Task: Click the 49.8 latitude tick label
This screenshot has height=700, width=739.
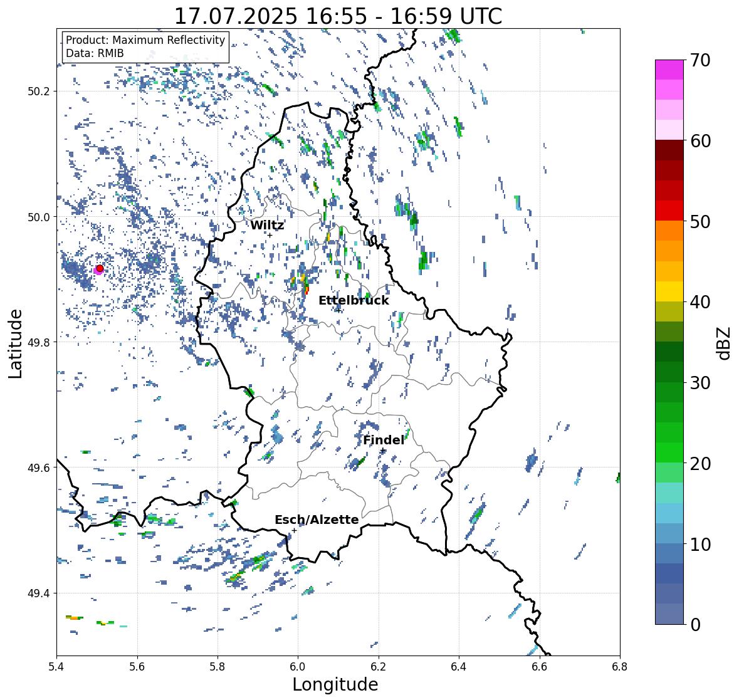Action: (39, 342)
